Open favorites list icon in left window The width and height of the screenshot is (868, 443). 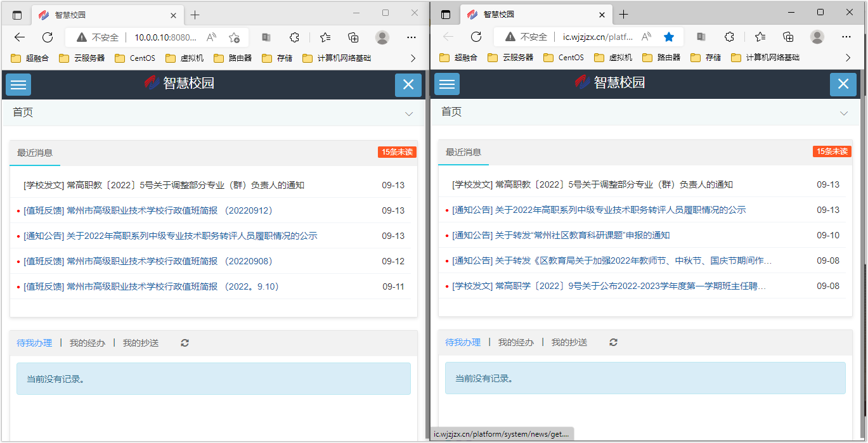point(325,37)
